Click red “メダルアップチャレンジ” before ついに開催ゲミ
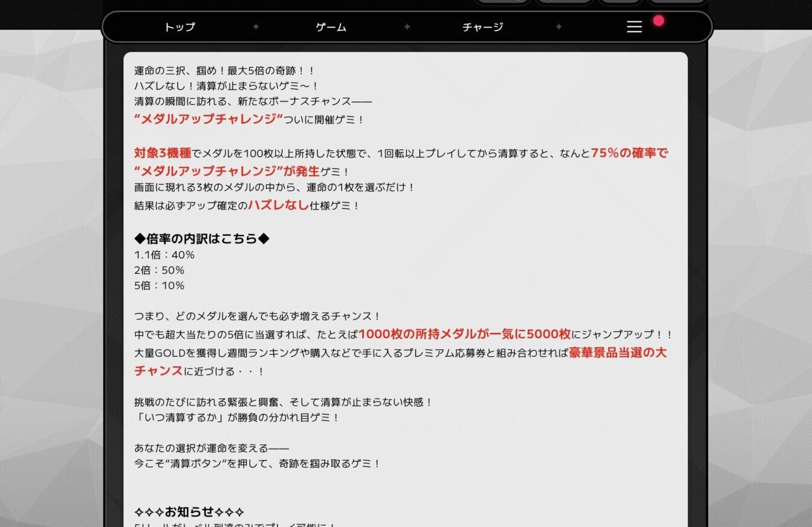 [x=209, y=120]
